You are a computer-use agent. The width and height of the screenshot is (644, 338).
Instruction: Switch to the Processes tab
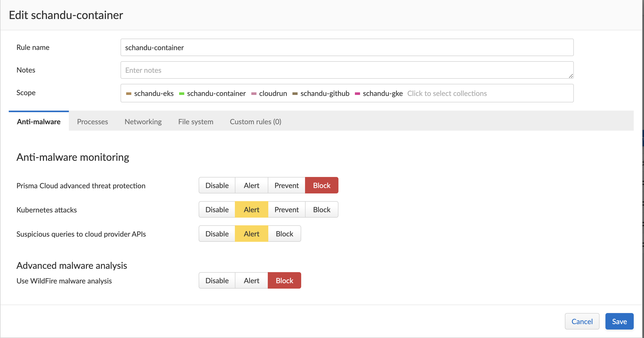pyautogui.click(x=93, y=121)
